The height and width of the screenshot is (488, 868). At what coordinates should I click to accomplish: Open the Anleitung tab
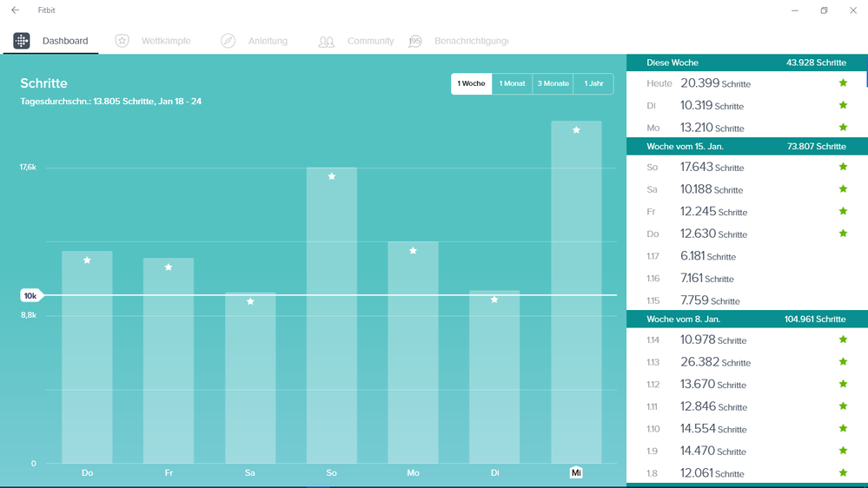coord(254,41)
